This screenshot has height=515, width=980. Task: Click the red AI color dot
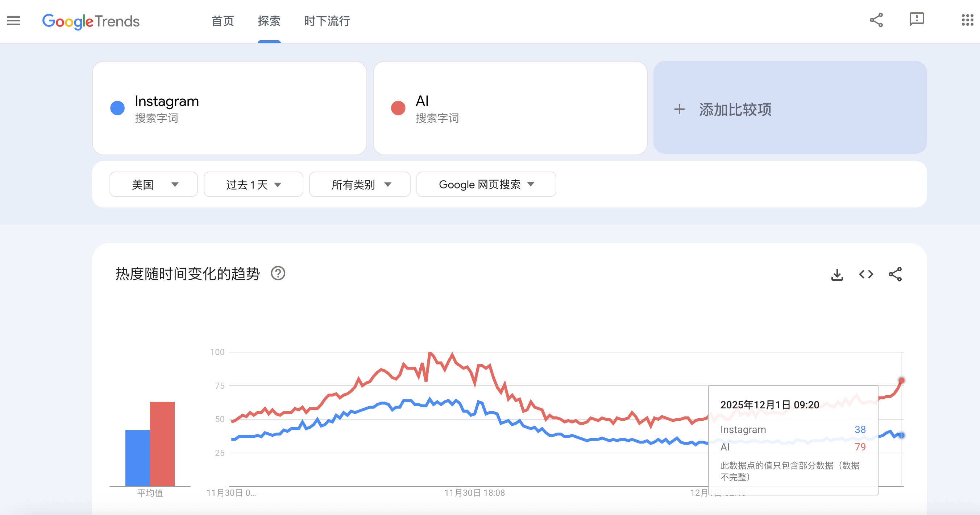(398, 108)
